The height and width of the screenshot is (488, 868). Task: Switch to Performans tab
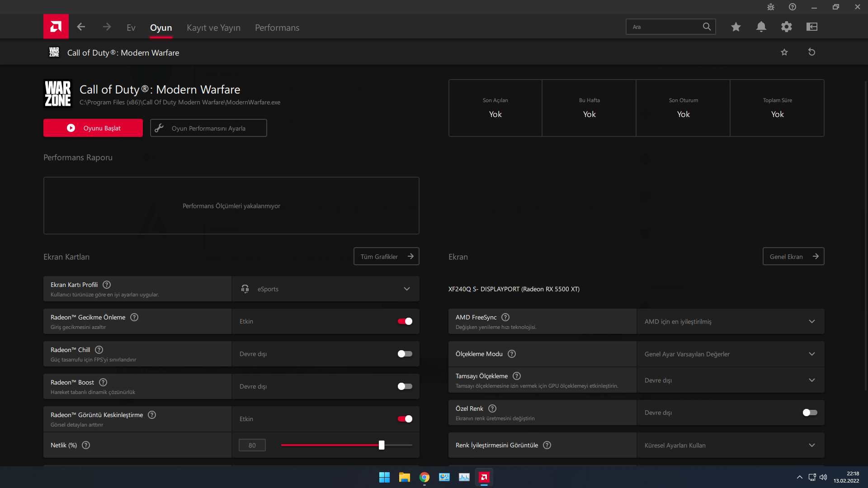click(277, 28)
